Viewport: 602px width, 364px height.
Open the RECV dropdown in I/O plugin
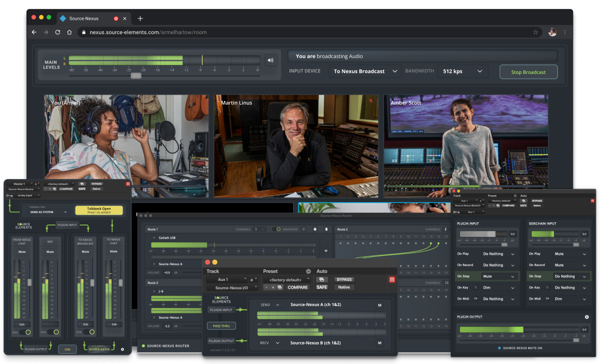(x=270, y=343)
